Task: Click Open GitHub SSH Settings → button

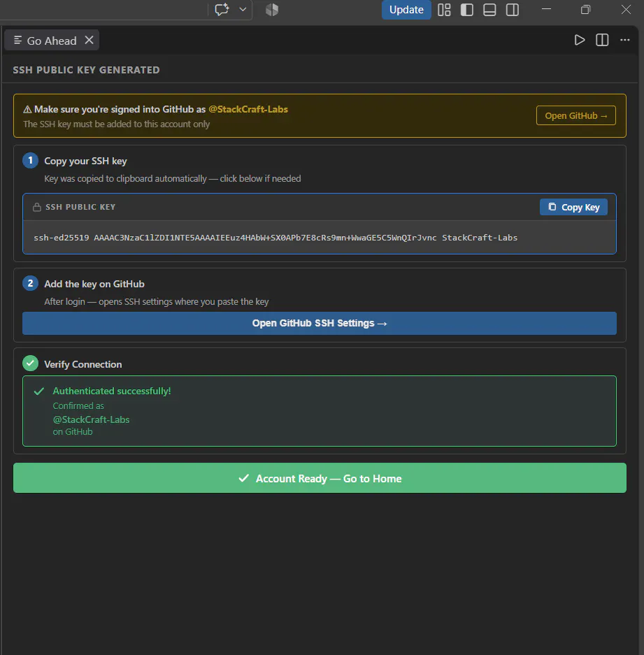Action: pyautogui.click(x=320, y=324)
